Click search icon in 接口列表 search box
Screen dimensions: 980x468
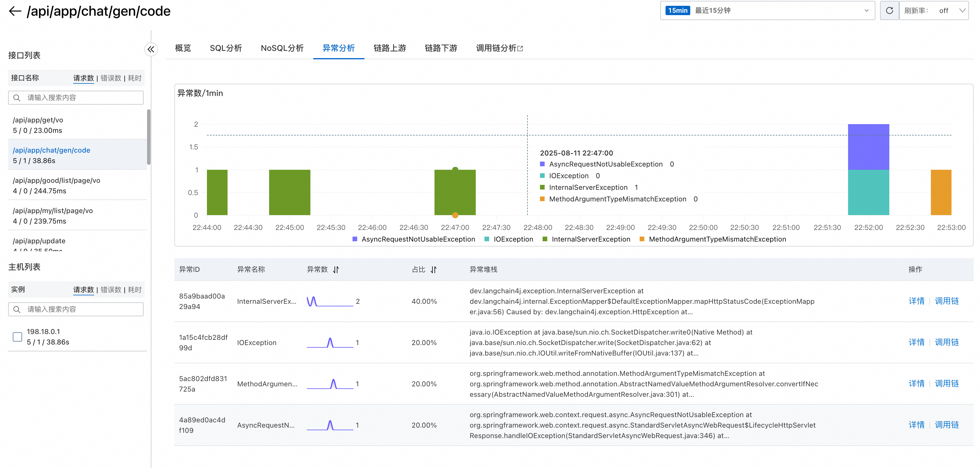[x=17, y=98]
